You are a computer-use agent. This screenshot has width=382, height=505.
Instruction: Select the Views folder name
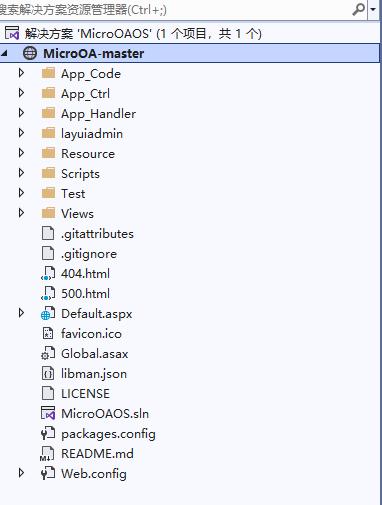pos(77,214)
